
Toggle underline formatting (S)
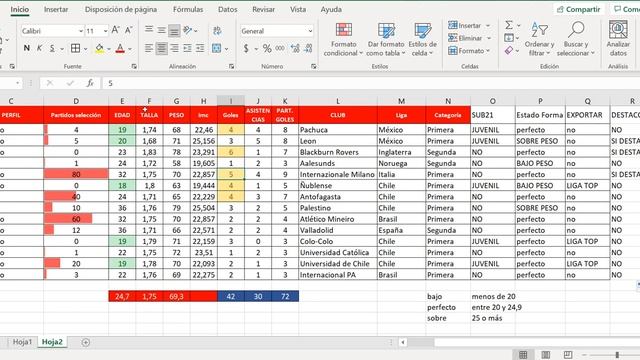click(x=52, y=48)
